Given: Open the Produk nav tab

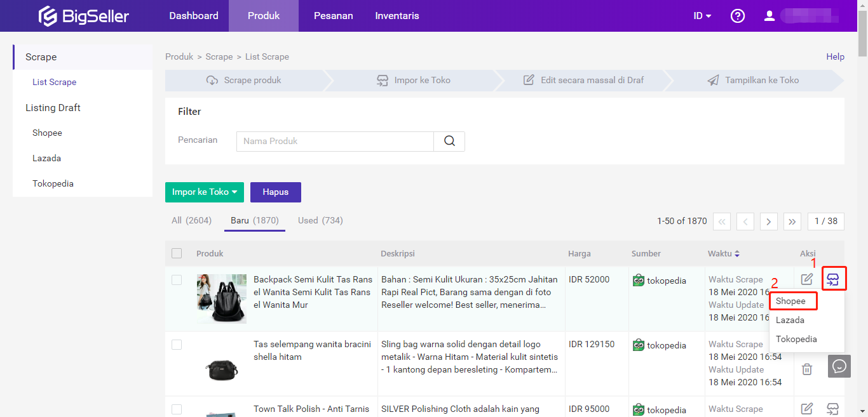Looking at the screenshot, I should [264, 16].
